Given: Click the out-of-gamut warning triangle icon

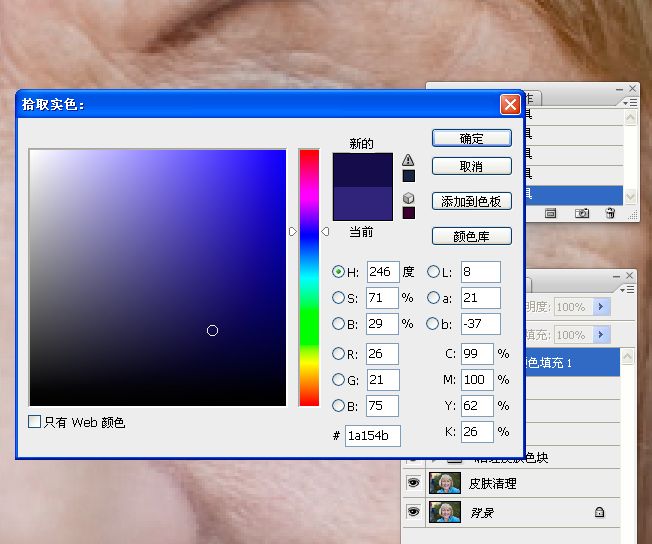Looking at the screenshot, I should pyautogui.click(x=408, y=160).
